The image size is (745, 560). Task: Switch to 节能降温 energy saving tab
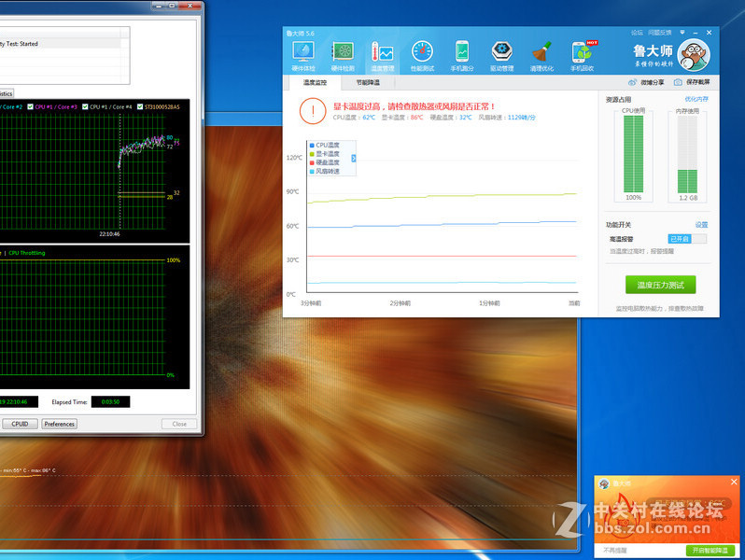(x=367, y=83)
